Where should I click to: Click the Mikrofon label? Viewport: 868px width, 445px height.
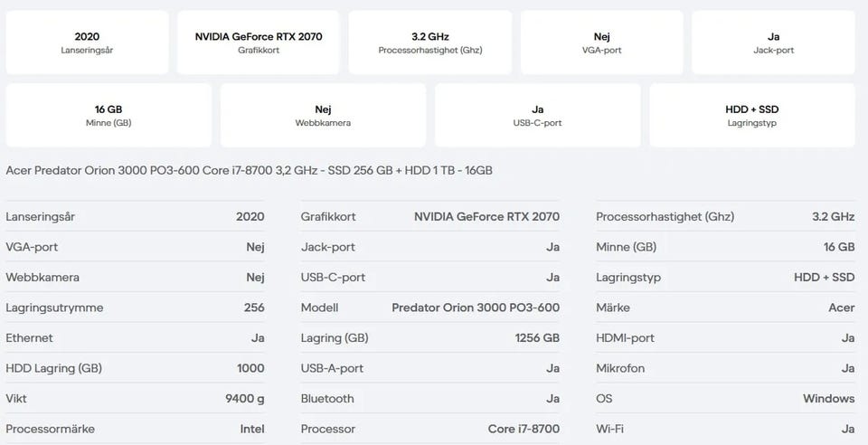pos(620,368)
